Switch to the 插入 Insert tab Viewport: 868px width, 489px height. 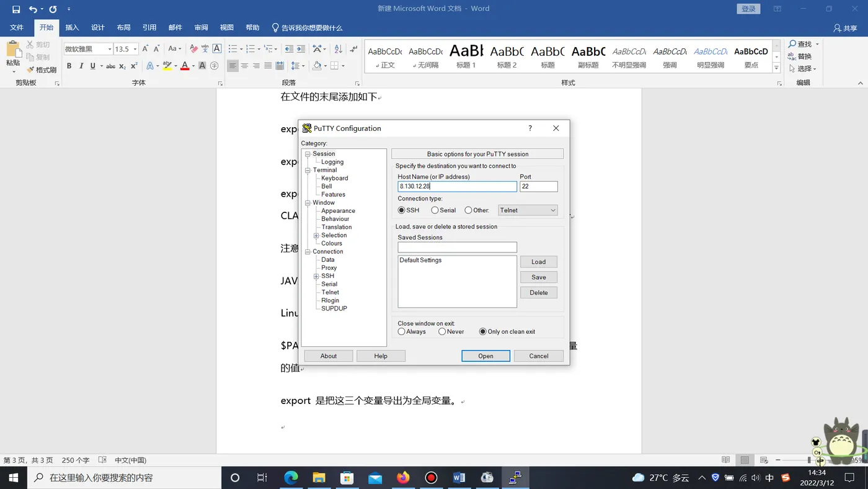73,27
